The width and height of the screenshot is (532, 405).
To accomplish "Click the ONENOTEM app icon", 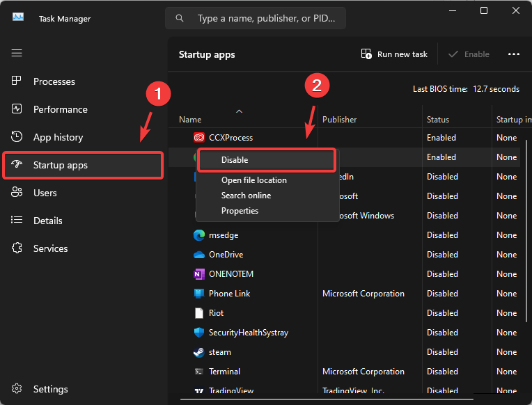I will click(x=199, y=274).
